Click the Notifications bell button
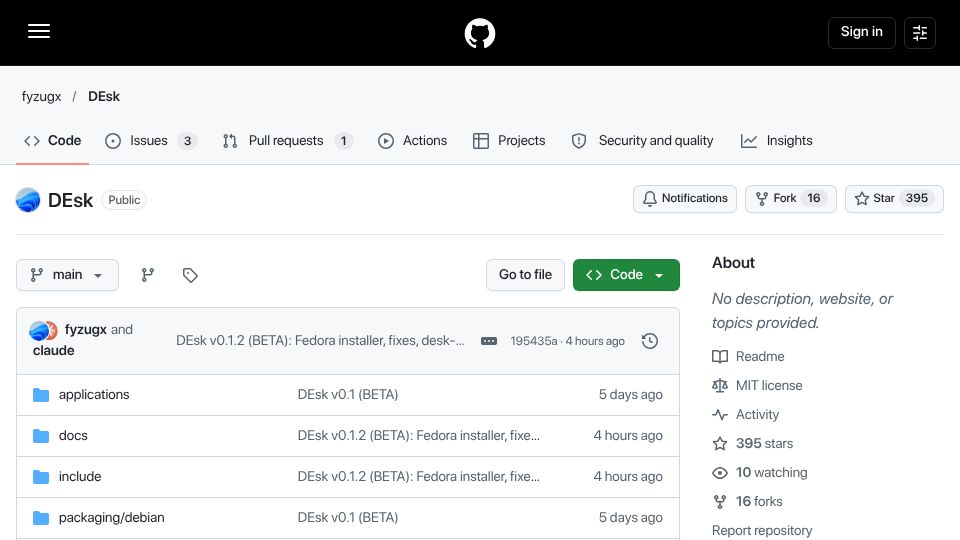This screenshot has height=540, width=960. pos(684,198)
